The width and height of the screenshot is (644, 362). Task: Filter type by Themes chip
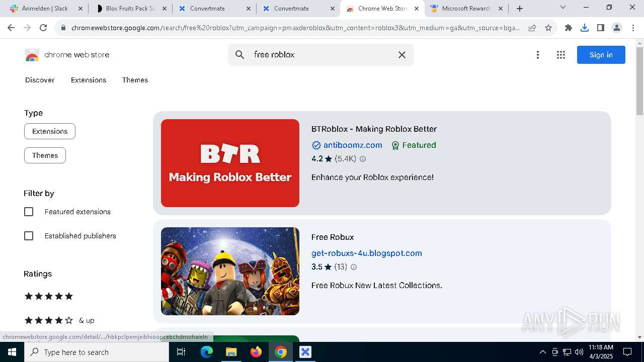(x=45, y=155)
